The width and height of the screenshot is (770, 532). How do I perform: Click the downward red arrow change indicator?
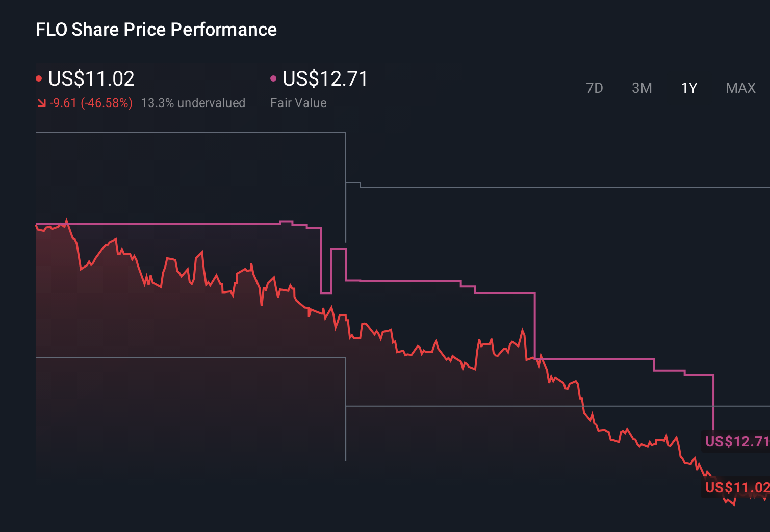(41, 102)
